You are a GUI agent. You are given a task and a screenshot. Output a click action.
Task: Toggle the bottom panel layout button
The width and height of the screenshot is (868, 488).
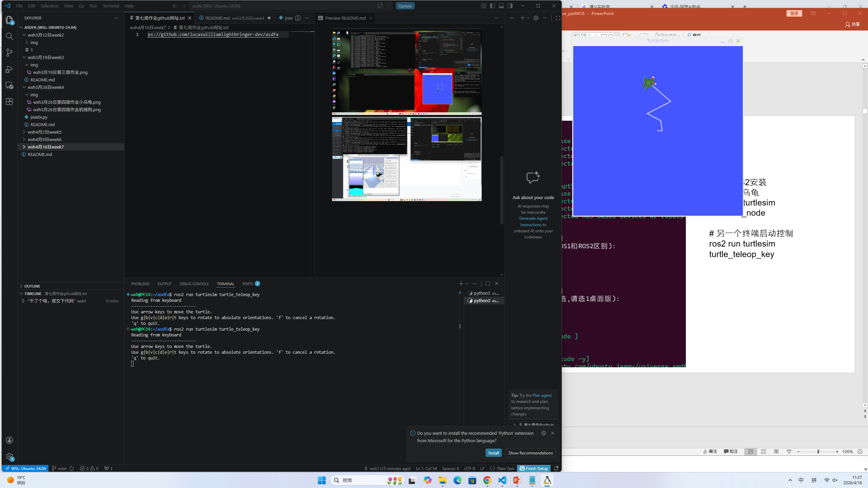[x=501, y=6]
